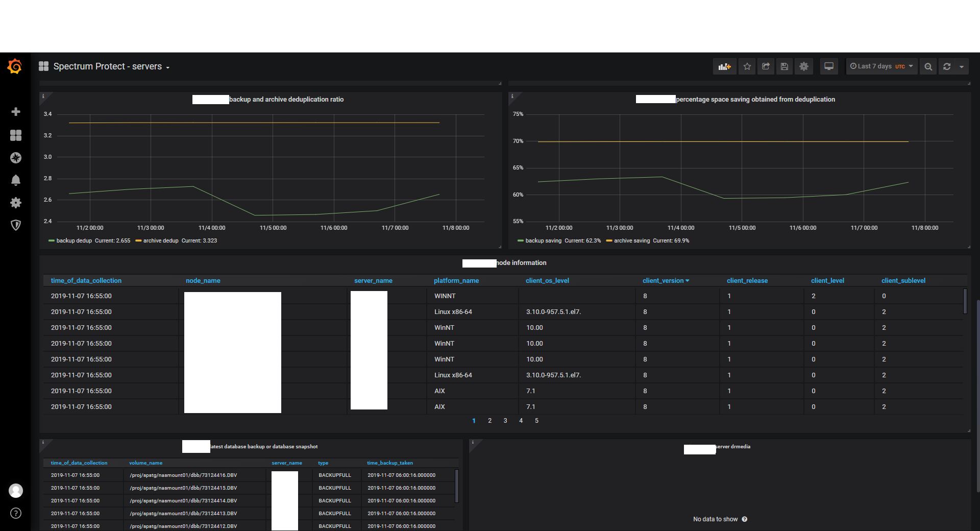The width and height of the screenshot is (980, 531).
Task: Refresh the dashboard
Action: point(947,66)
